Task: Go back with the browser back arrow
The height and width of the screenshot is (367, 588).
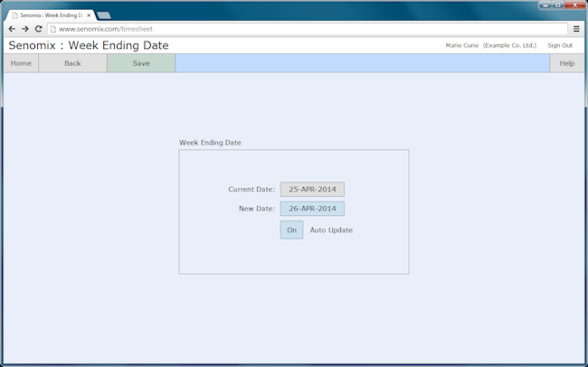Action: point(12,29)
